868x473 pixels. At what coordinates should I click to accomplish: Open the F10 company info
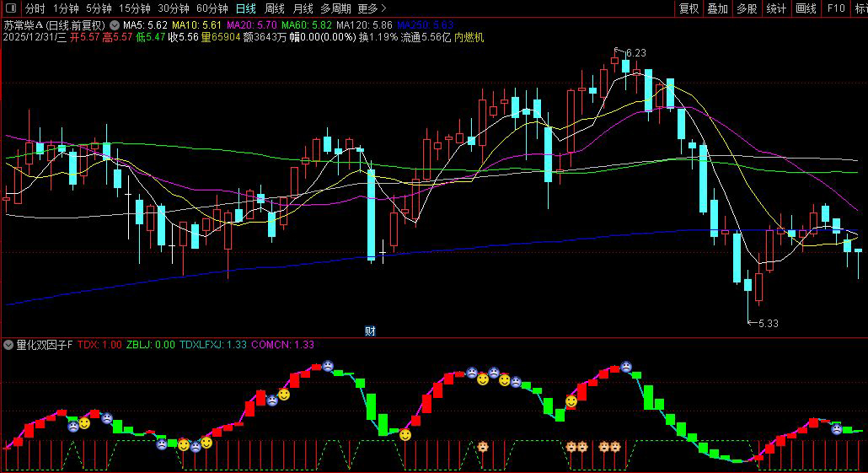pos(836,8)
